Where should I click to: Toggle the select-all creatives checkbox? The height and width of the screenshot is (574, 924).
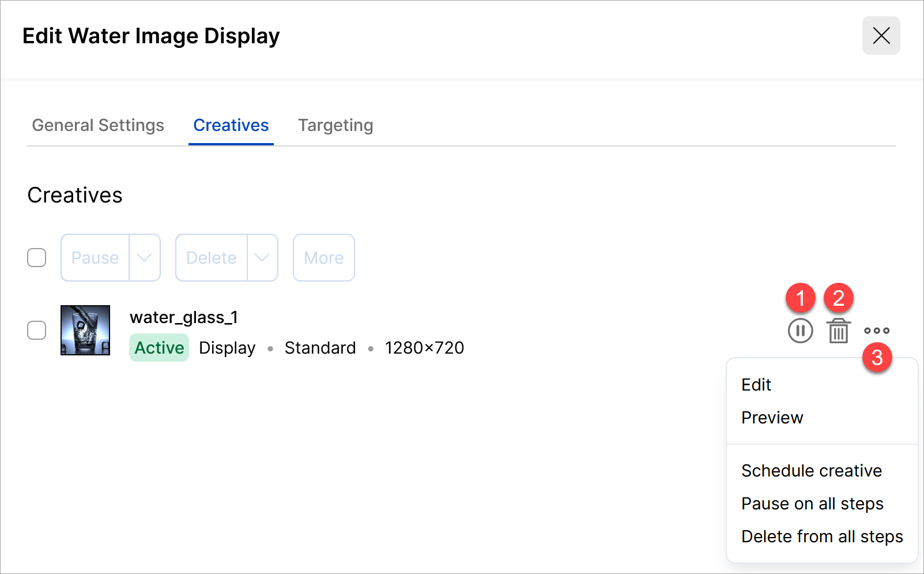coord(37,258)
